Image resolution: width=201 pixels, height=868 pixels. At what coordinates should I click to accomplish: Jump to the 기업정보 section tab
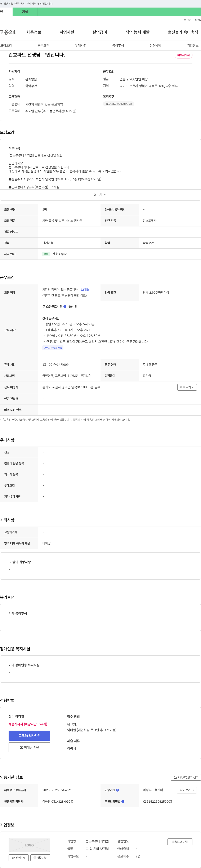(193, 45)
